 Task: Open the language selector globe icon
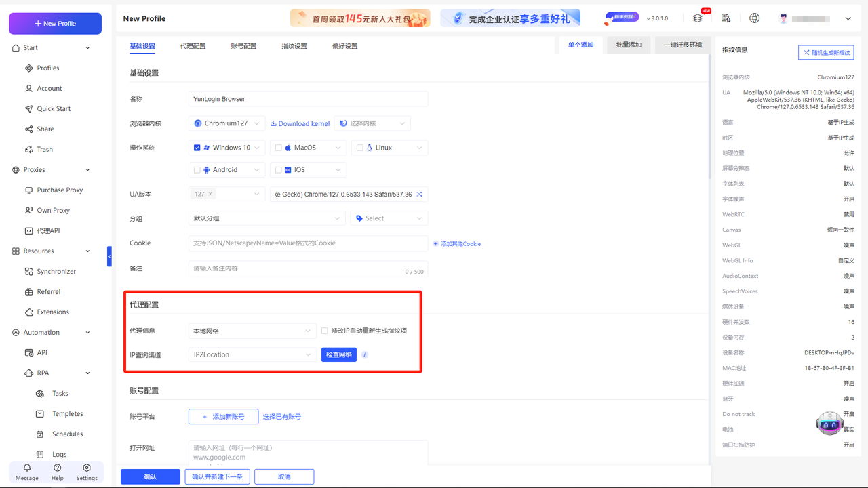754,18
